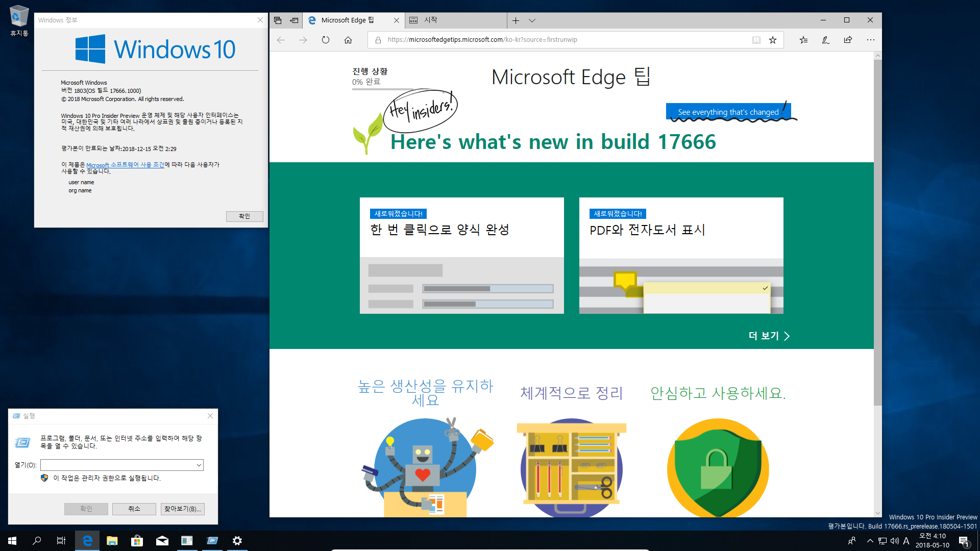Screen dimensions: 980x551
Task: Click See everything that's changed button
Action: 728,112
